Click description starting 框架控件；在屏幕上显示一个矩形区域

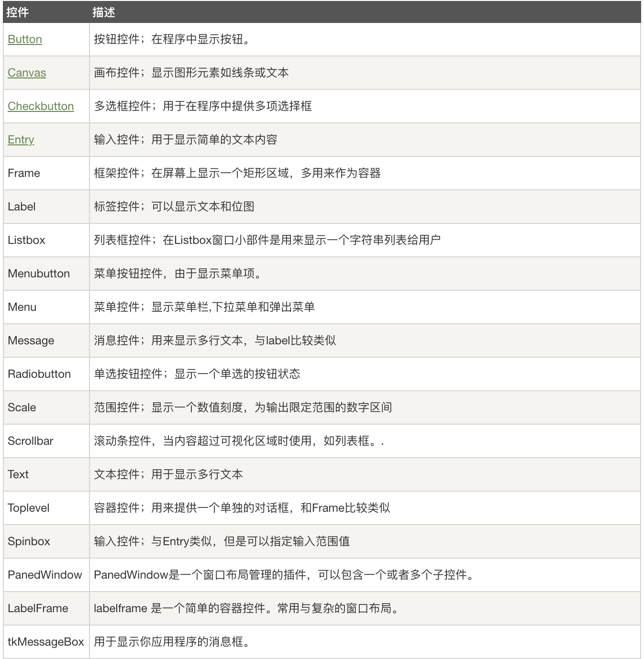[x=237, y=173]
